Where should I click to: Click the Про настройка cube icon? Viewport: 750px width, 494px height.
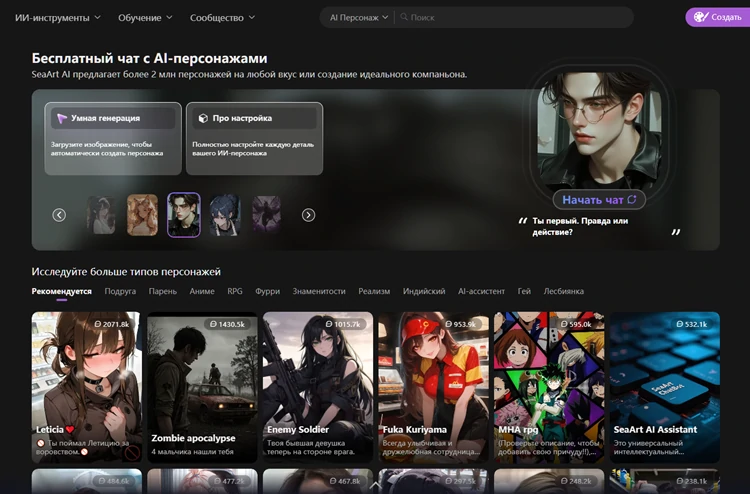(203, 118)
